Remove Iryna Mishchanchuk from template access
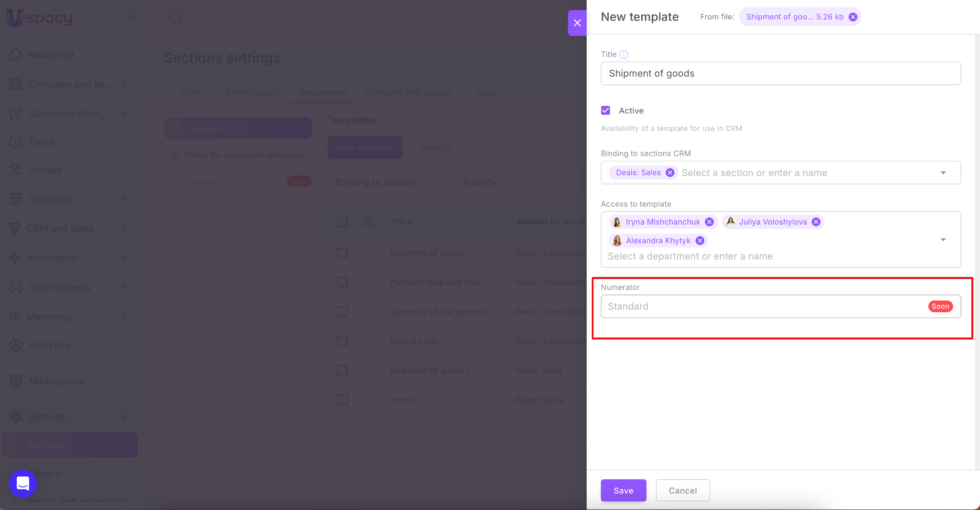 (709, 222)
